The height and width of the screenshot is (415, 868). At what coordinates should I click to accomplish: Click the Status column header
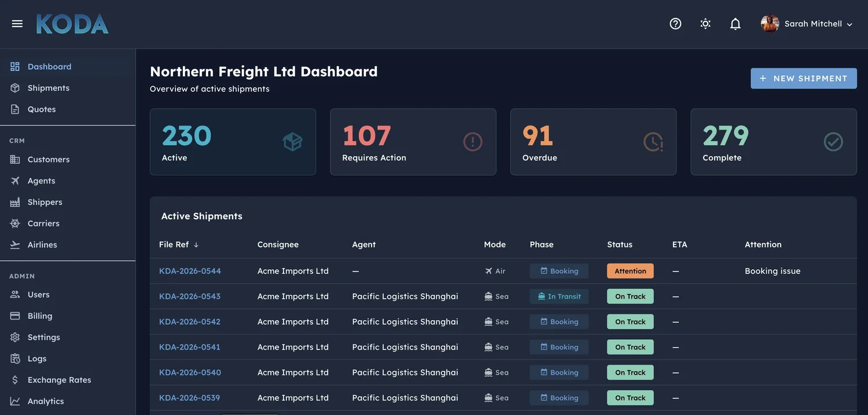point(620,245)
